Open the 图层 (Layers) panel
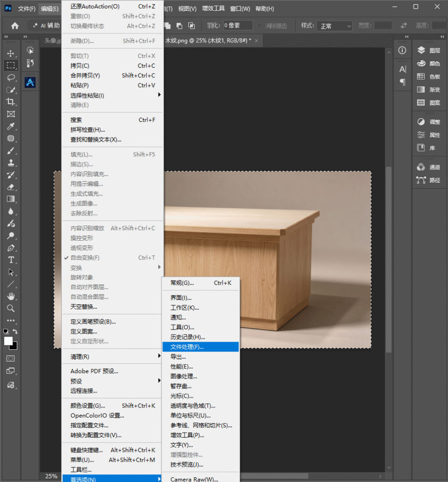The image size is (448, 482). 429,50
